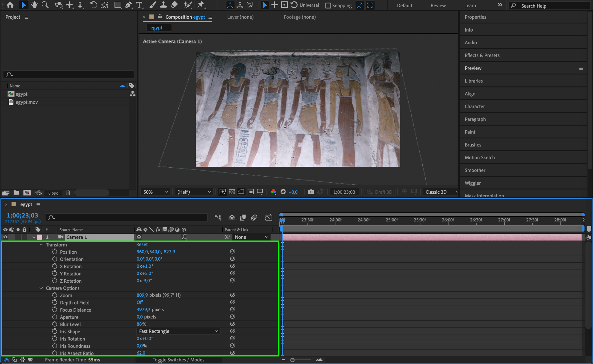Select the Zoom magnifier tool
593x364 pixels.
45,5
